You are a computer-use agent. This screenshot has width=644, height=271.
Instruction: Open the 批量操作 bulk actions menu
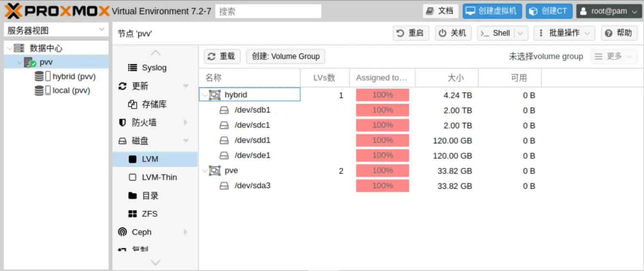(564, 33)
